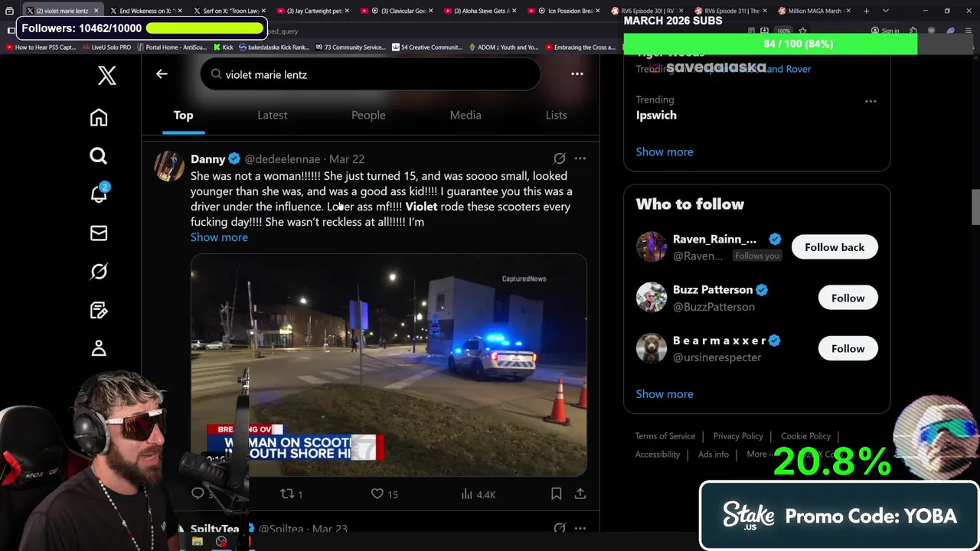Open a new browser tab

click(x=866, y=11)
